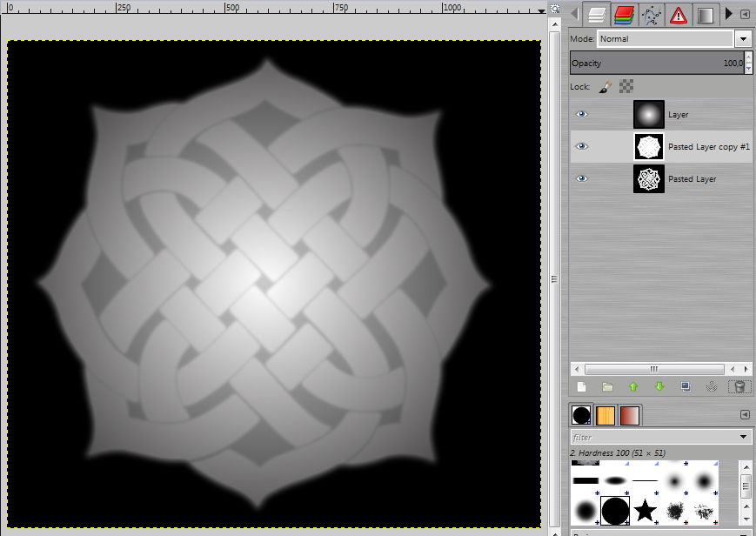Click the 'Lock:' label text
The image size is (756, 536).
(x=580, y=87)
